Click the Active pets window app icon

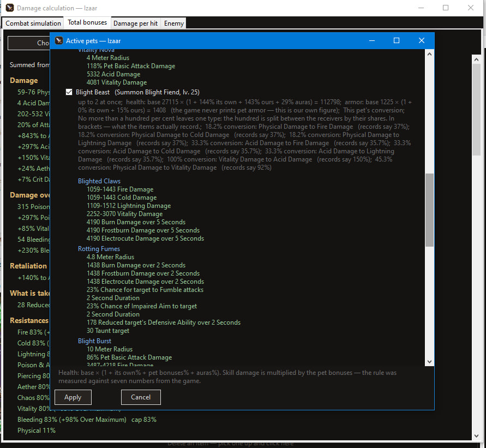pos(58,40)
